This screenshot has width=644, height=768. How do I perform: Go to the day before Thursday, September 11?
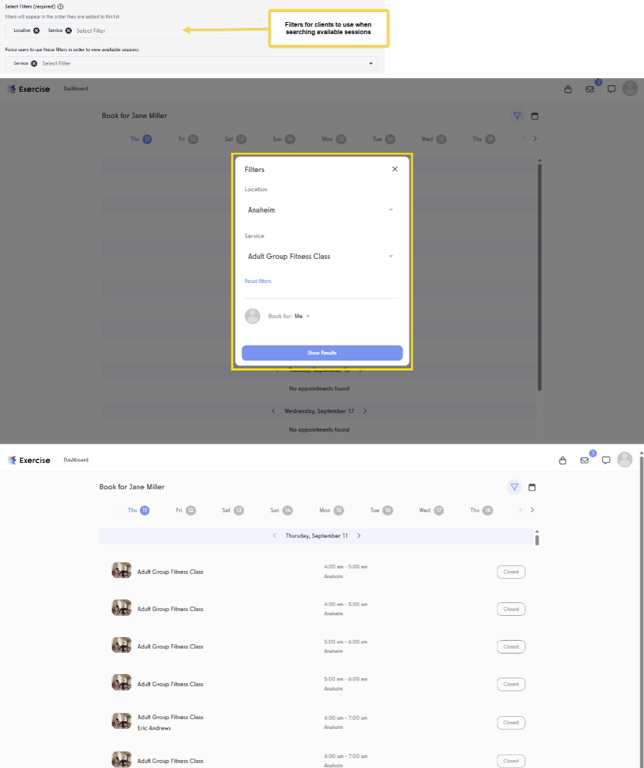274,536
